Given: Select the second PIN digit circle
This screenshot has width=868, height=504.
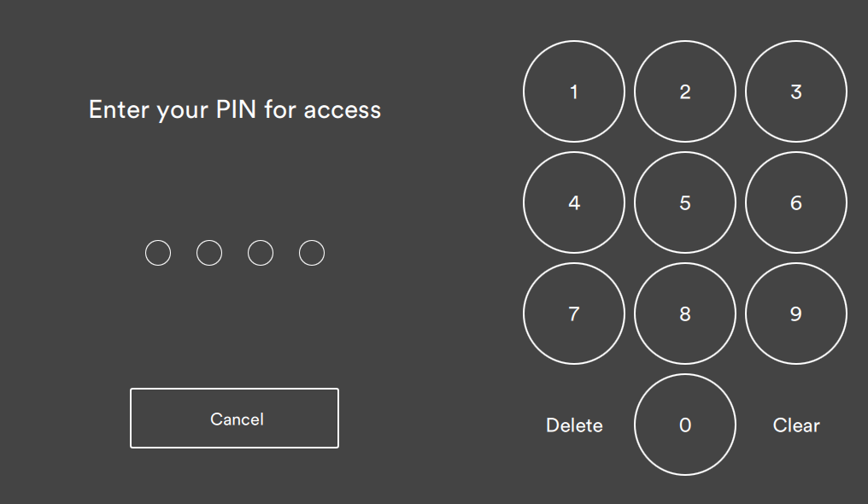Looking at the screenshot, I should [209, 253].
